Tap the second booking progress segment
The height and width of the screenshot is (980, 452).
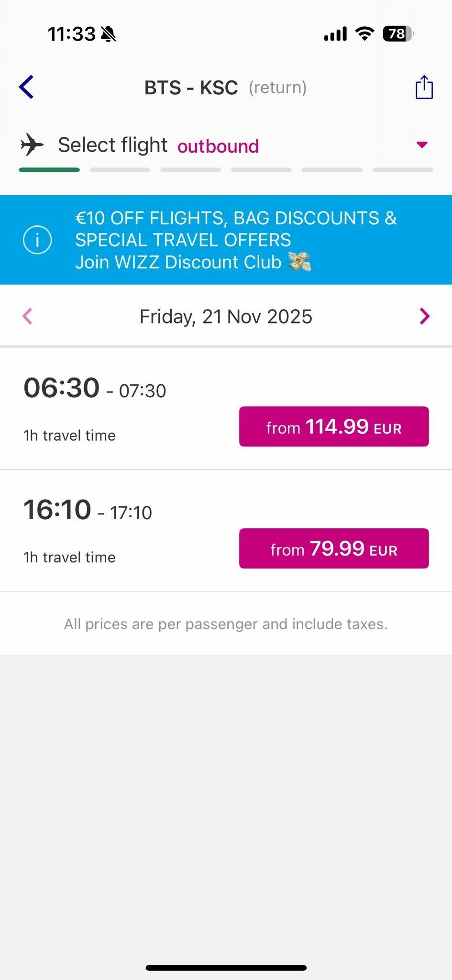(120, 170)
